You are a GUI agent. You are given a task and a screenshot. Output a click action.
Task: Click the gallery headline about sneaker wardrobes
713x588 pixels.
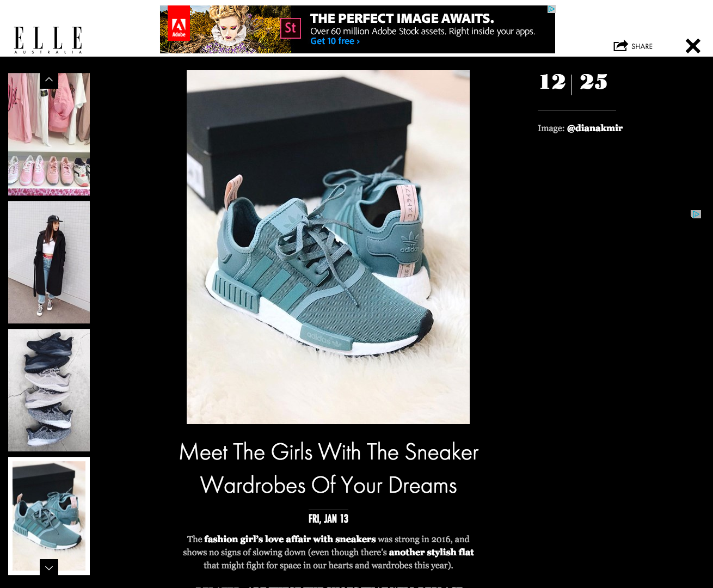tap(329, 468)
